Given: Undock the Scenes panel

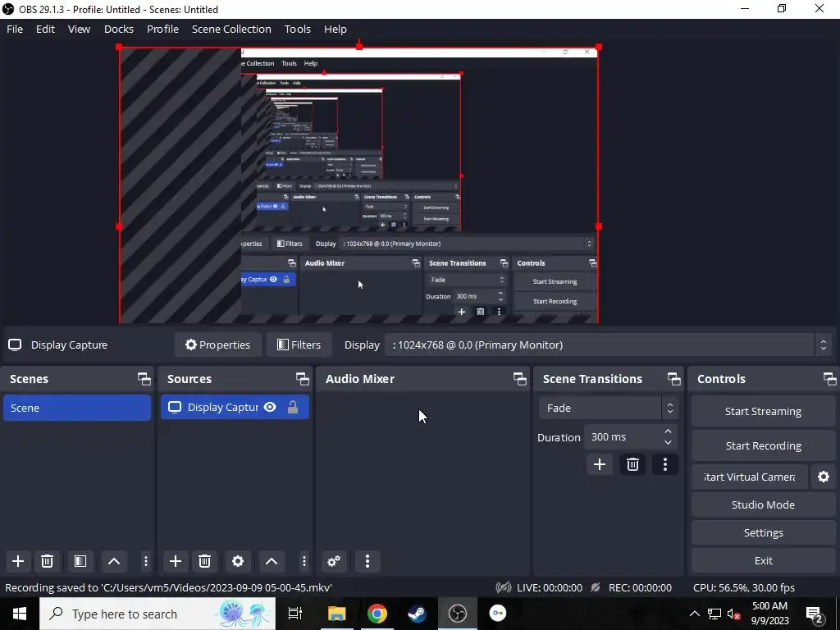Looking at the screenshot, I should click(144, 379).
